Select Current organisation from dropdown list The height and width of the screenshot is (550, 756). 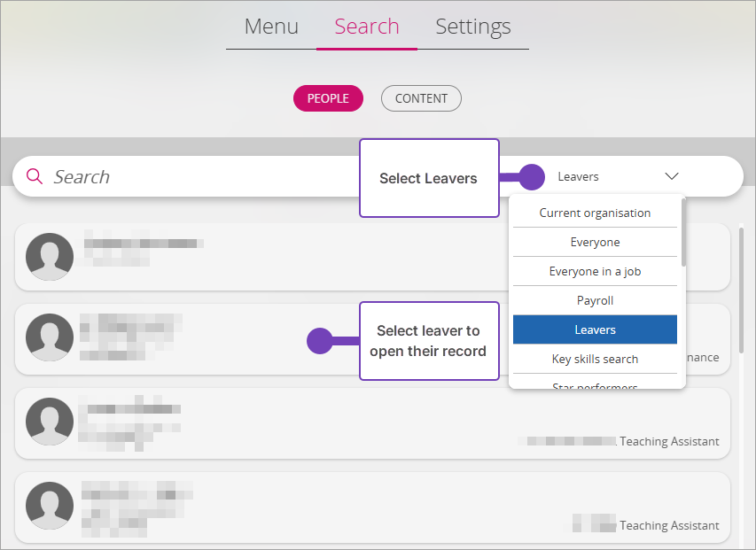[595, 213]
